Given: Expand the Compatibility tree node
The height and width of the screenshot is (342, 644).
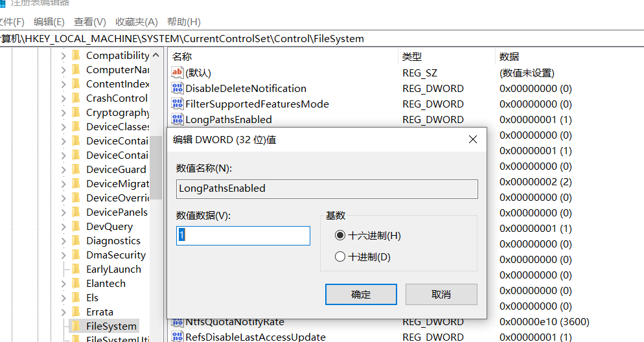Looking at the screenshot, I should coord(63,56).
